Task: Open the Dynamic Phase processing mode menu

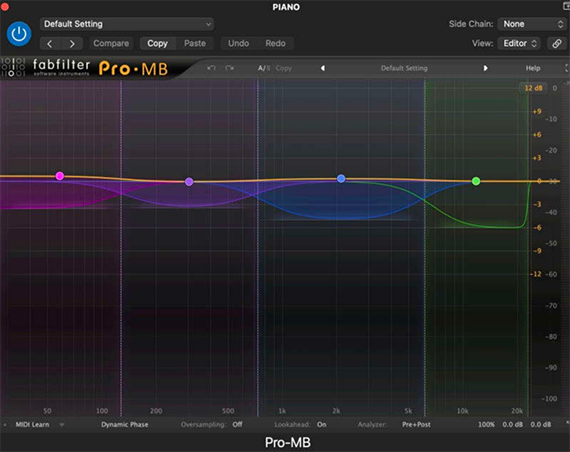Action: pos(125,424)
